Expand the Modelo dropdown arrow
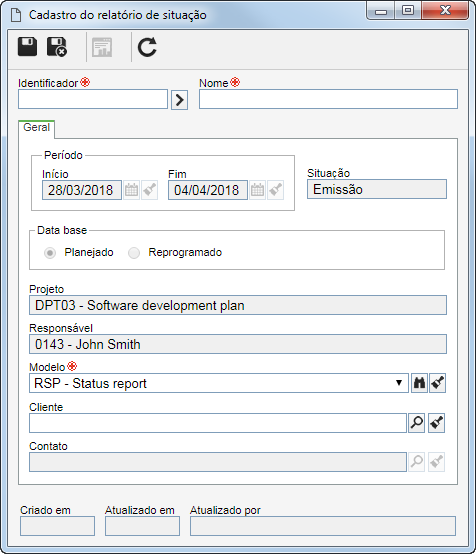 (x=399, y=383)
